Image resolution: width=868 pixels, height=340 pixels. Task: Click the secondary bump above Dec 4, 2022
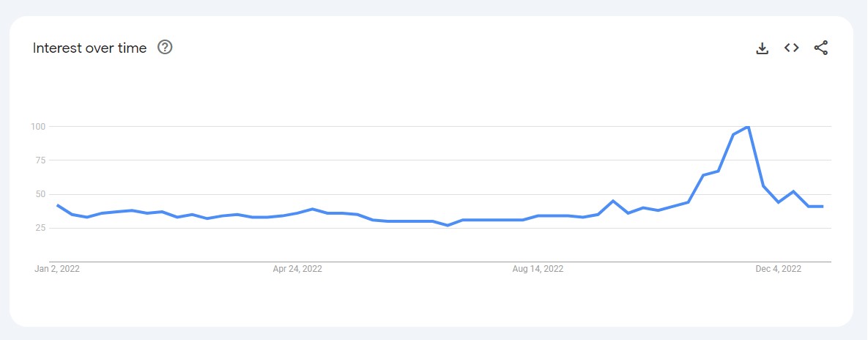(793, 191)
